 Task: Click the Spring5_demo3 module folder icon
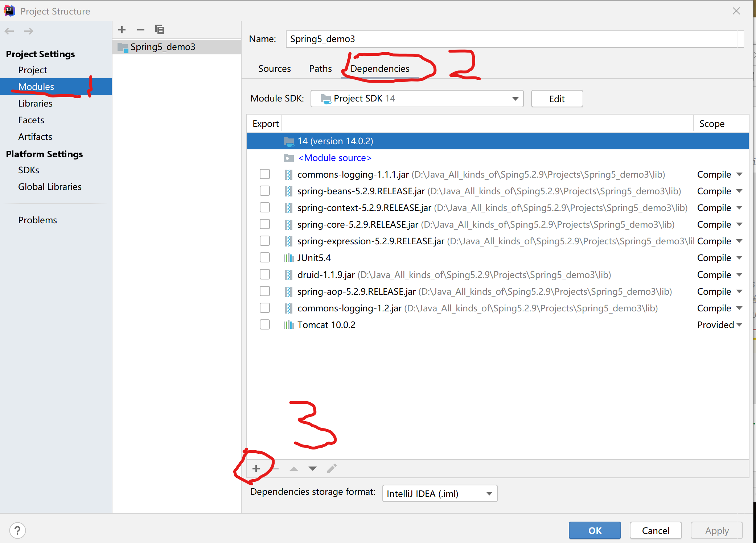[123, 47]
